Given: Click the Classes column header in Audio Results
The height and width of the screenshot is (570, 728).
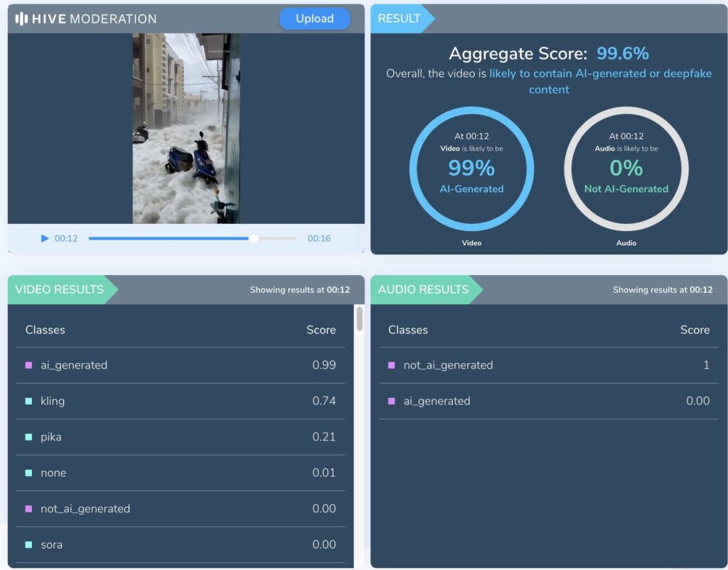Looking at the screenshot, I should click(x=408, y=330).
